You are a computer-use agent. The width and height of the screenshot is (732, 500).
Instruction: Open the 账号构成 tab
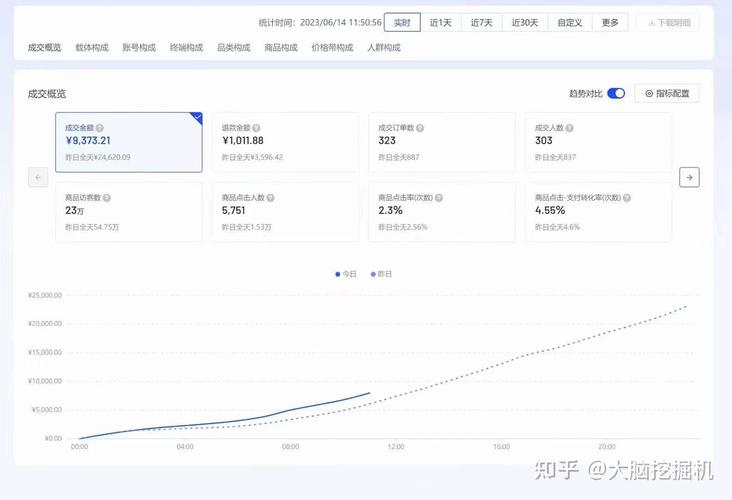click(x=139, y=48)
